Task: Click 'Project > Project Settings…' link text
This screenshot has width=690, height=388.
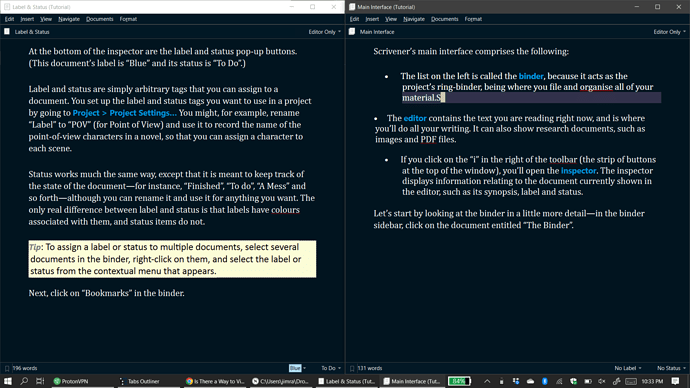Action: pyautogui.click(x=125, y=113)
